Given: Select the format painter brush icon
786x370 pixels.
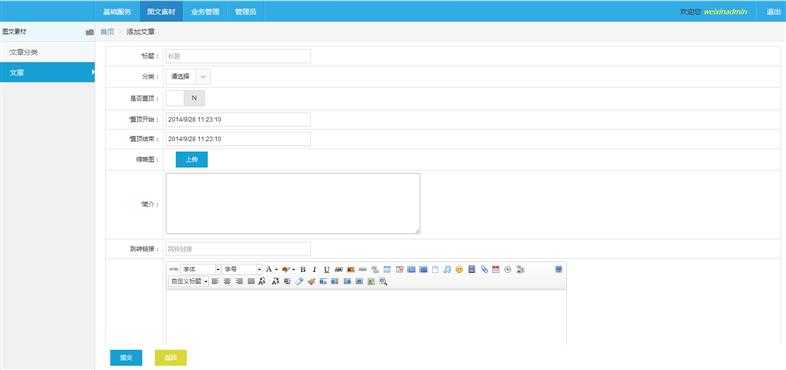Looking at the screenshot, I should coord(311,282).
